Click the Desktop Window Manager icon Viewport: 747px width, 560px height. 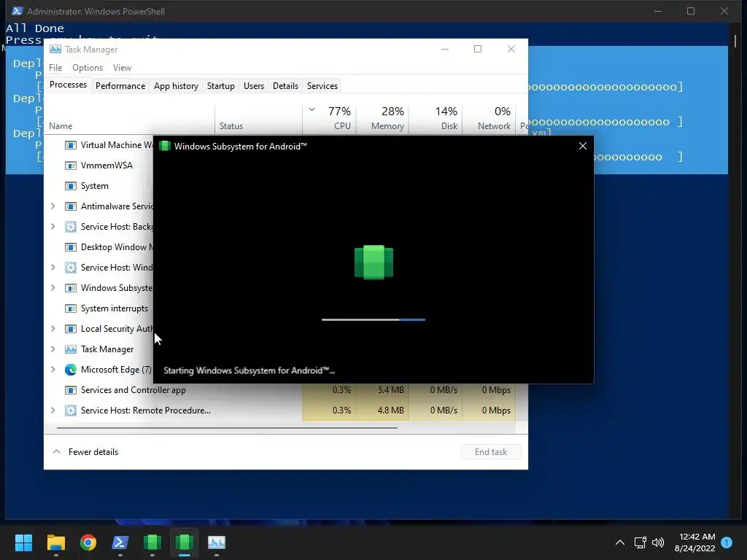coord(71,247)
